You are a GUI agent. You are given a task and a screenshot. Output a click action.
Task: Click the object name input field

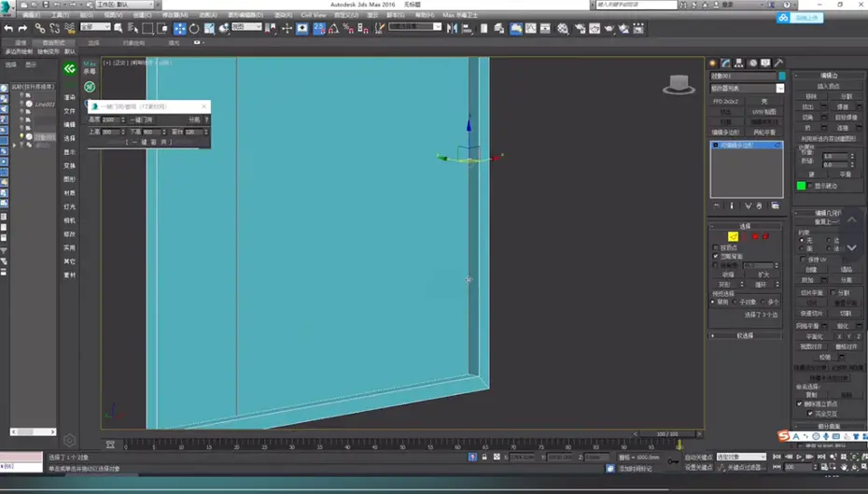(743, 76)
